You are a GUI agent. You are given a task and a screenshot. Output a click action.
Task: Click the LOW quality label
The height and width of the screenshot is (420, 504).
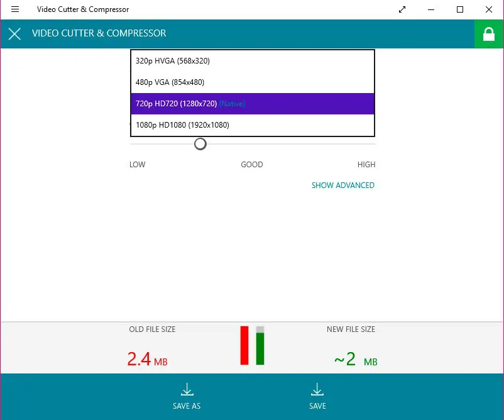[x=137, y=165]
